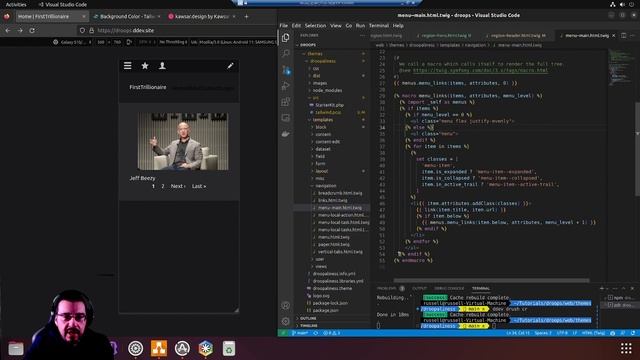Viewport: 640px width, 360px height.
Task: Open the Software Updater in the dock
Action: pyautogui.click(x=182, y=349)
